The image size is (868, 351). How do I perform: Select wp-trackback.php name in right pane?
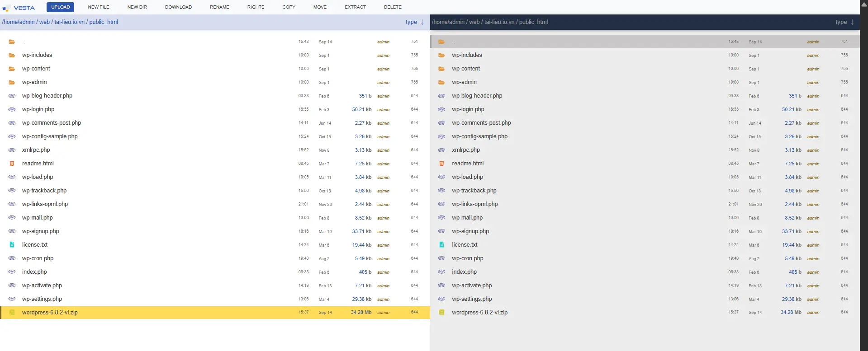pos(474,191)
